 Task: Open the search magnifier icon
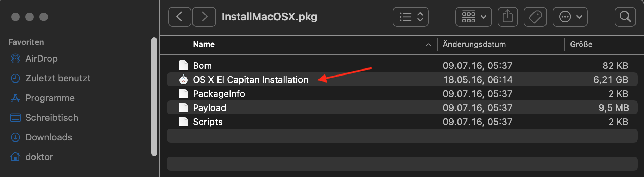pos(625,17)
